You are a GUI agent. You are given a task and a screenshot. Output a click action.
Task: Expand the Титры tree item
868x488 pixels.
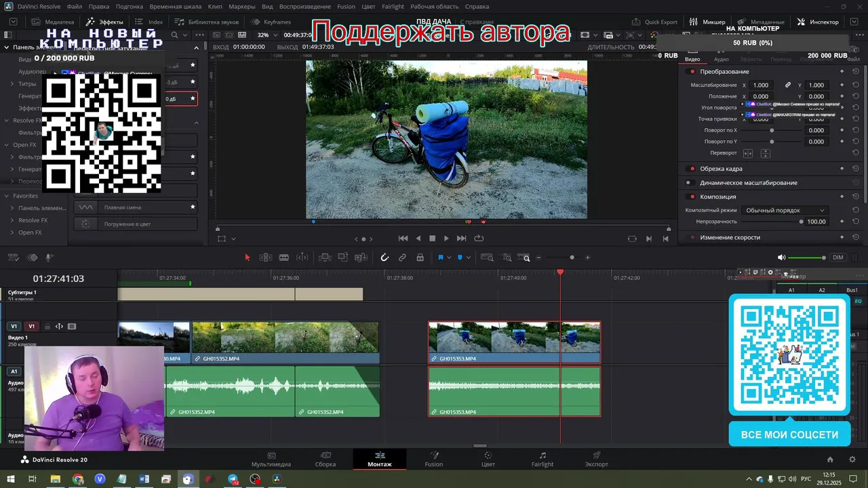12,84
